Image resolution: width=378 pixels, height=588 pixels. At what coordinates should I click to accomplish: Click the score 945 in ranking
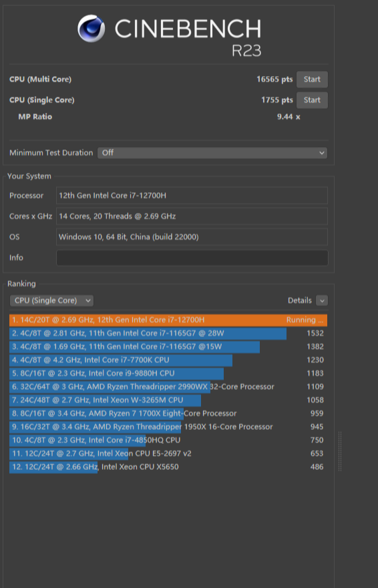tap(317, 427)
